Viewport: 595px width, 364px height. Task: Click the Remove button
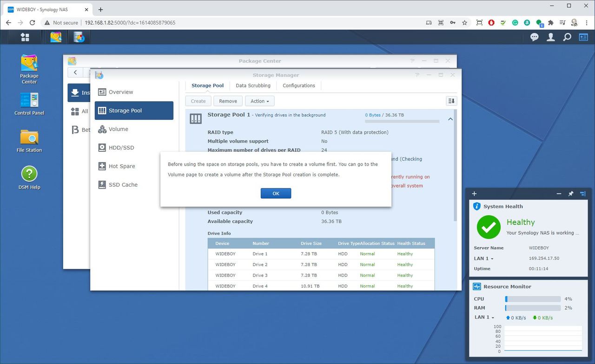pos(228,101)
